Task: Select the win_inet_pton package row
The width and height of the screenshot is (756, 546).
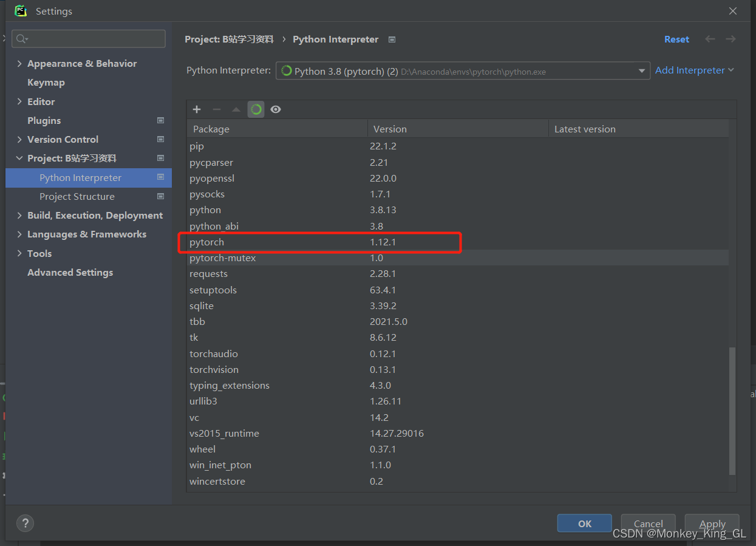Action: coord(458,465)
